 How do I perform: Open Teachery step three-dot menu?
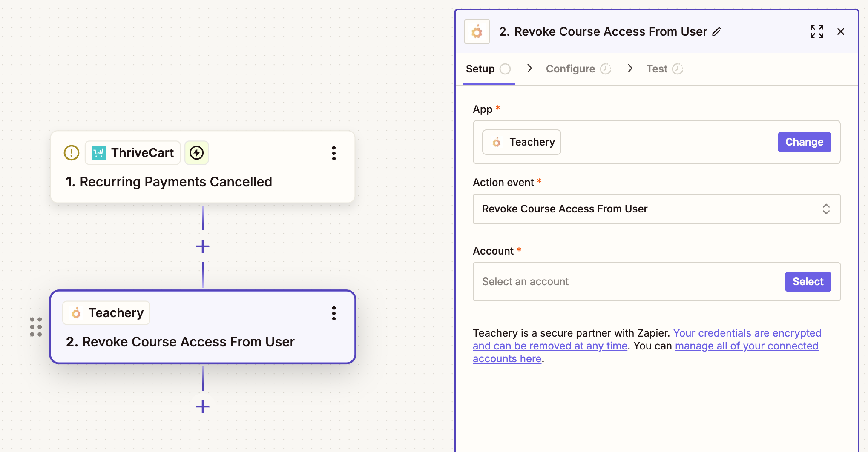click(334, 313)
